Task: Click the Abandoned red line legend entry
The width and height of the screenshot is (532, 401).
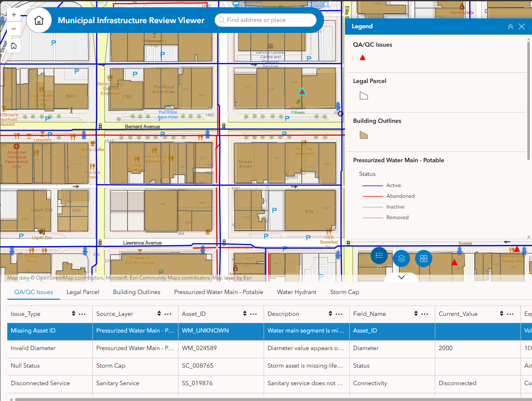Action: click(x=389, y=196)
